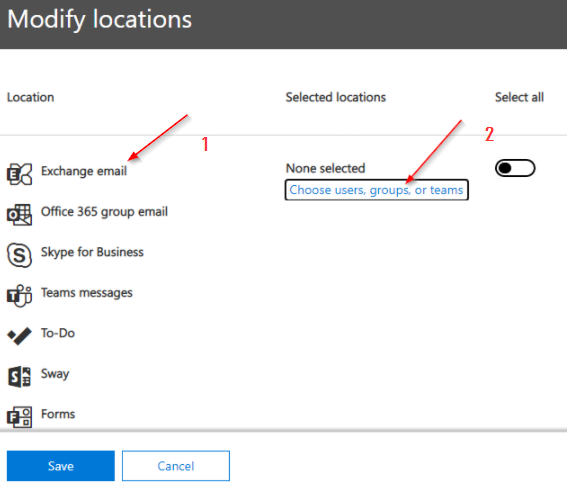This screenshot has height=491, width=568.
Task: Select the Exchange email label
Action: click(84, 171)
